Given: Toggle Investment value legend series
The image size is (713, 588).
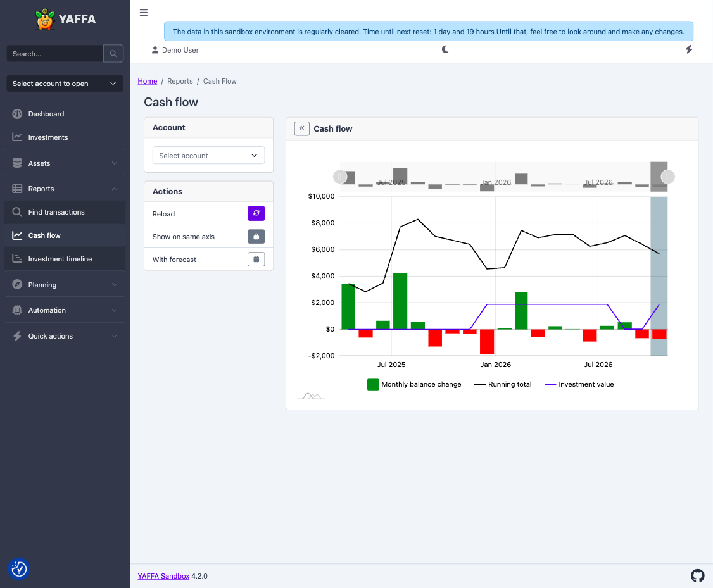Looking at the screenshot, I should click(x=579, y=384).
